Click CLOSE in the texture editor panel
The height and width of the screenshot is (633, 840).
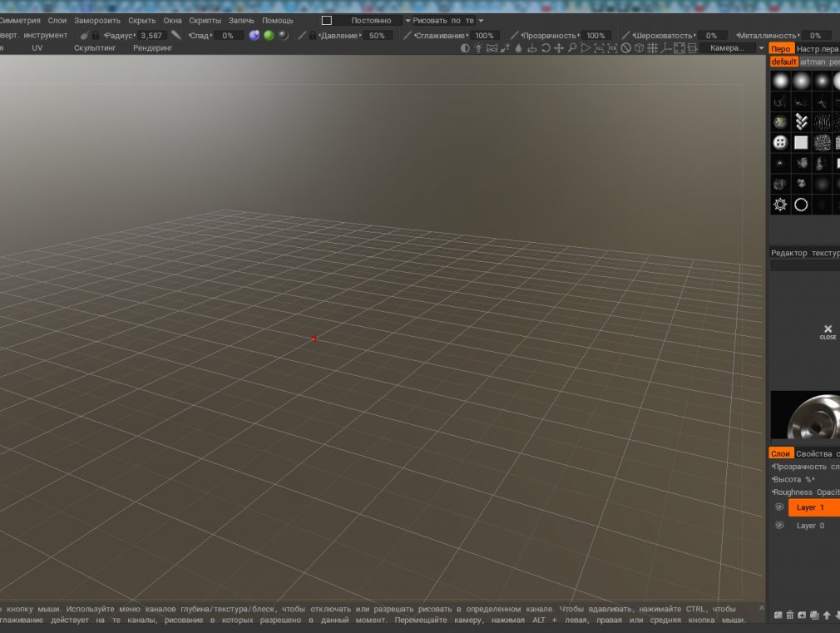coord(828,332)
